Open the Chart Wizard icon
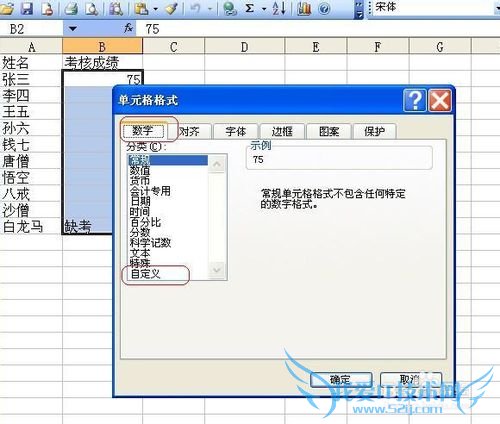Screen dimensions: 500x424 304,8
